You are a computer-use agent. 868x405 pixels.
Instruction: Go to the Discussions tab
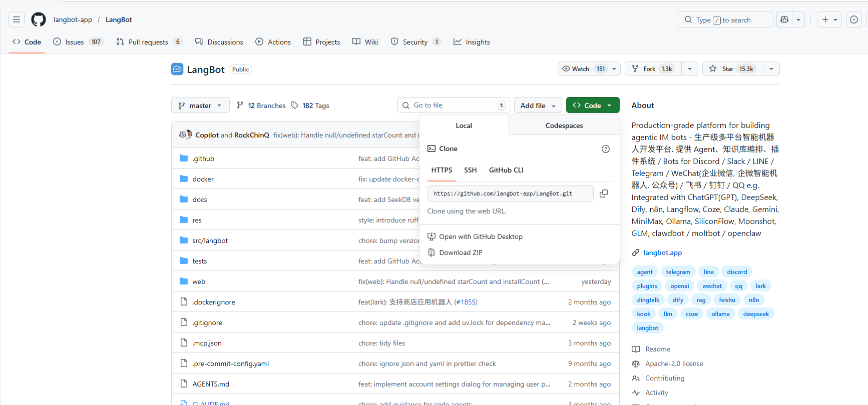(x=219, y=42)
